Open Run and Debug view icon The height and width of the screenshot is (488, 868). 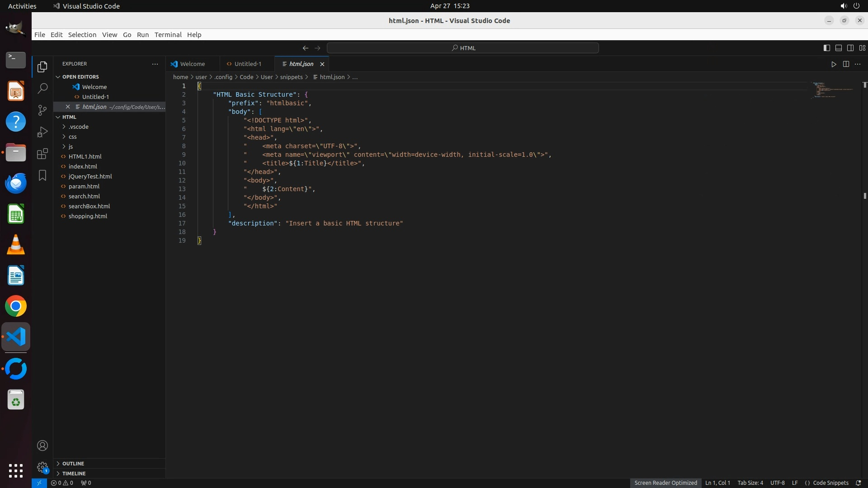point(42,132)
